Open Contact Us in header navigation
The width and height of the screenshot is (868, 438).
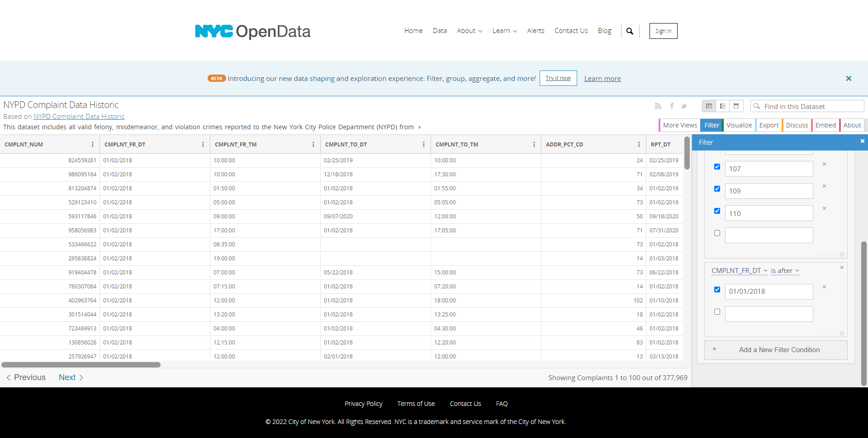[x=571, y=31]
